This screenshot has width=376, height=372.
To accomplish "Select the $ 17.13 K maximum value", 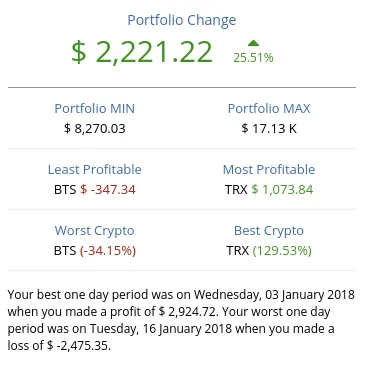I will click(269, 128).
